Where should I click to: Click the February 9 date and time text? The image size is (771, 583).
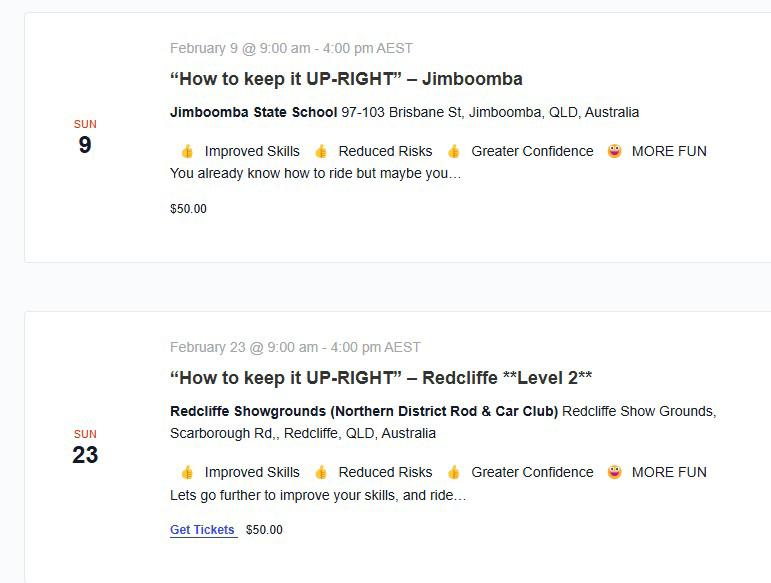point(291,48)
